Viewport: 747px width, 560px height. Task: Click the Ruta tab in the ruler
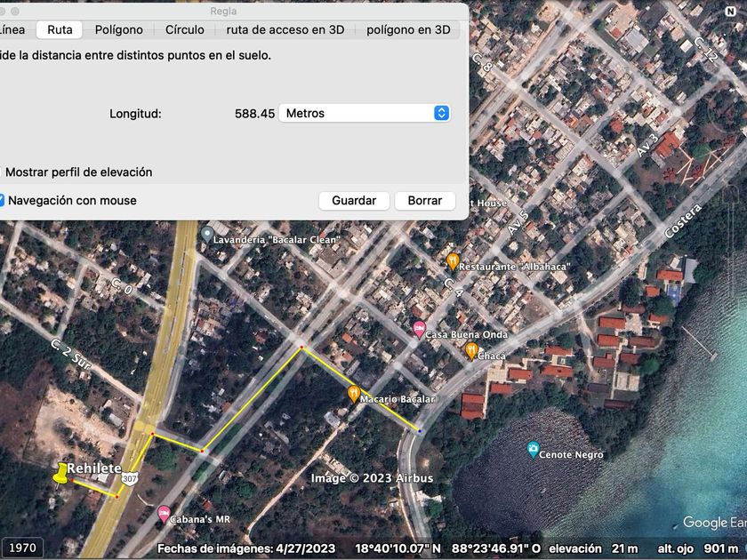pos(60,29)
